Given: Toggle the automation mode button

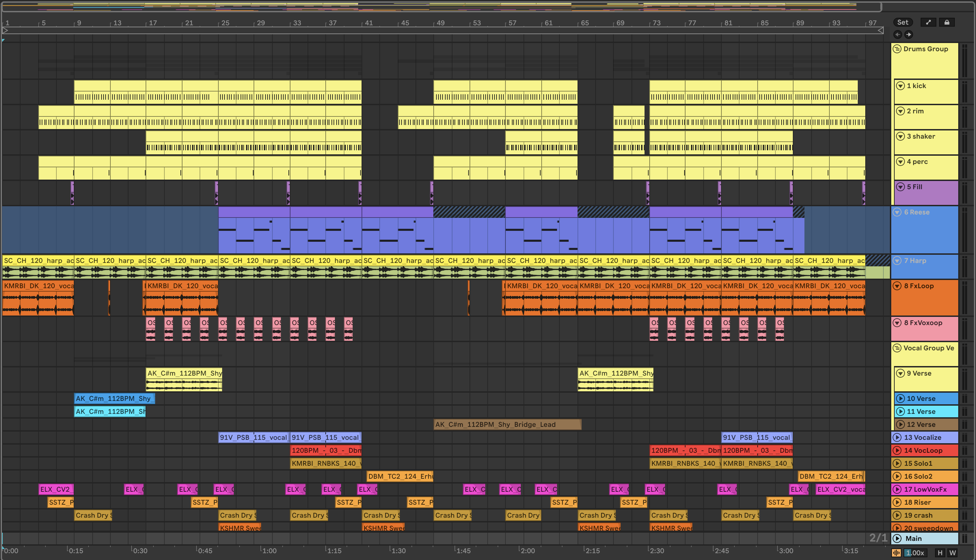Looking at the screenshot, I should [x=928, y=22].
